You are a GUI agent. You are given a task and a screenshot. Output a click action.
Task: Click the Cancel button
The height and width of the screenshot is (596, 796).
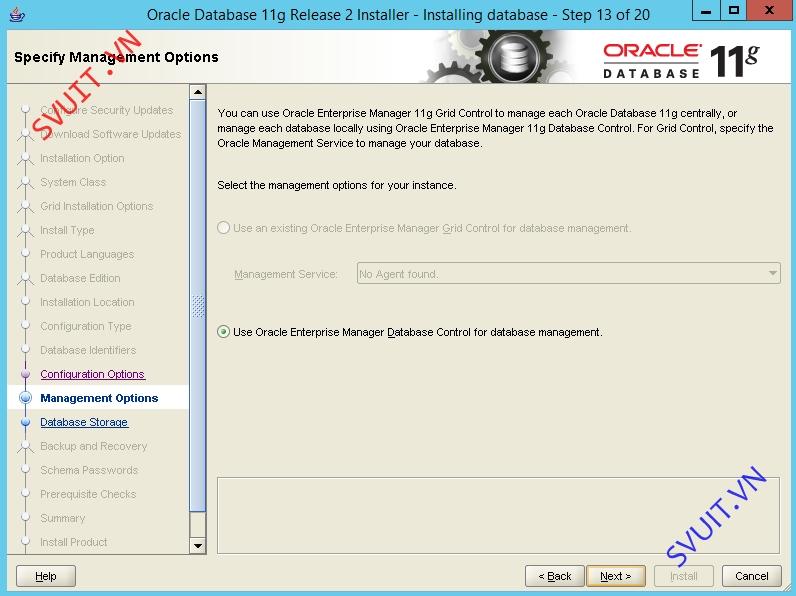pyautogui.click(x=752, y=576)
